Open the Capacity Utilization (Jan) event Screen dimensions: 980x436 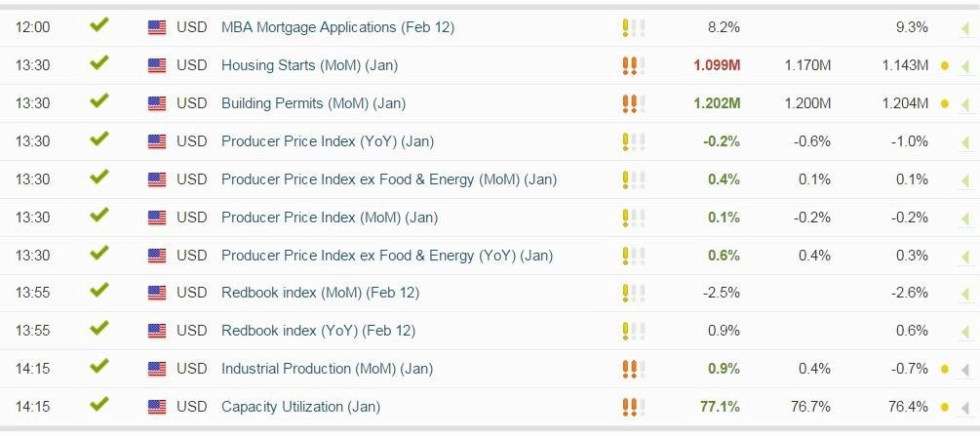300,407
